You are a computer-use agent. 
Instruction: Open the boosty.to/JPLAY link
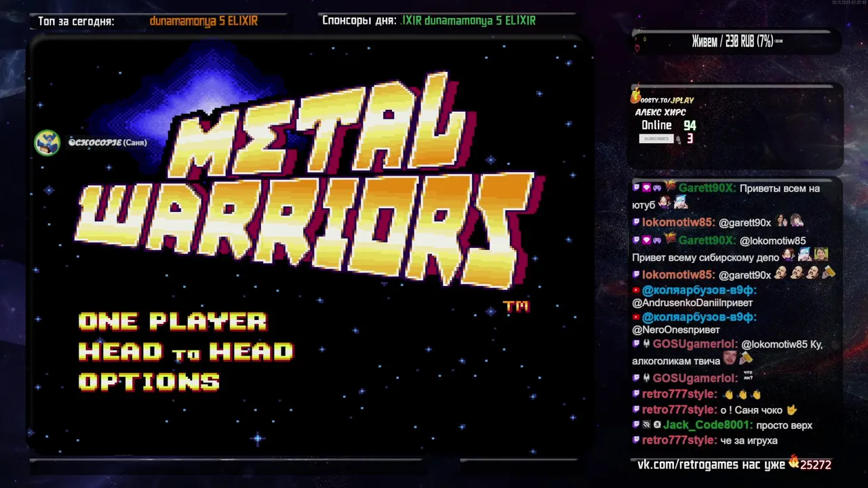tap(667, 100)
